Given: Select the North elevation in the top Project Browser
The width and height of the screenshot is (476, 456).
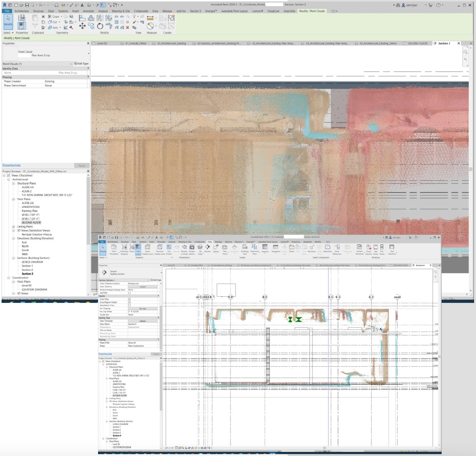Looking at the screenshot, I should click(x=25, y=246).
